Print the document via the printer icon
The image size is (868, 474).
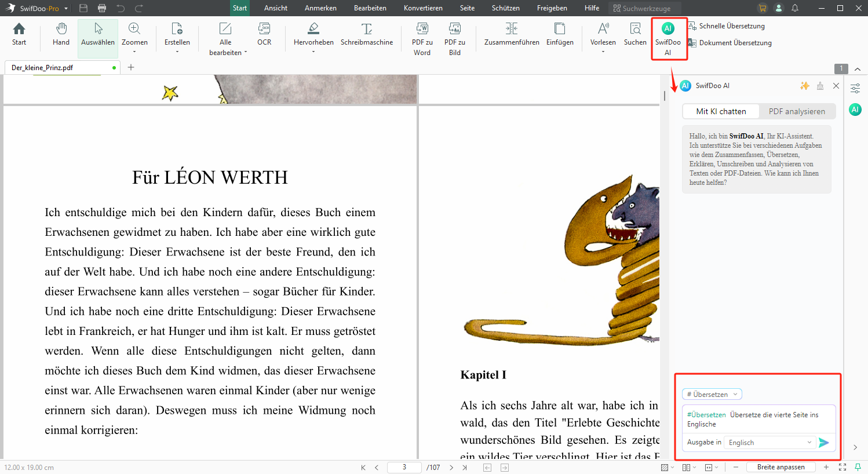click(x=102, y=8)
